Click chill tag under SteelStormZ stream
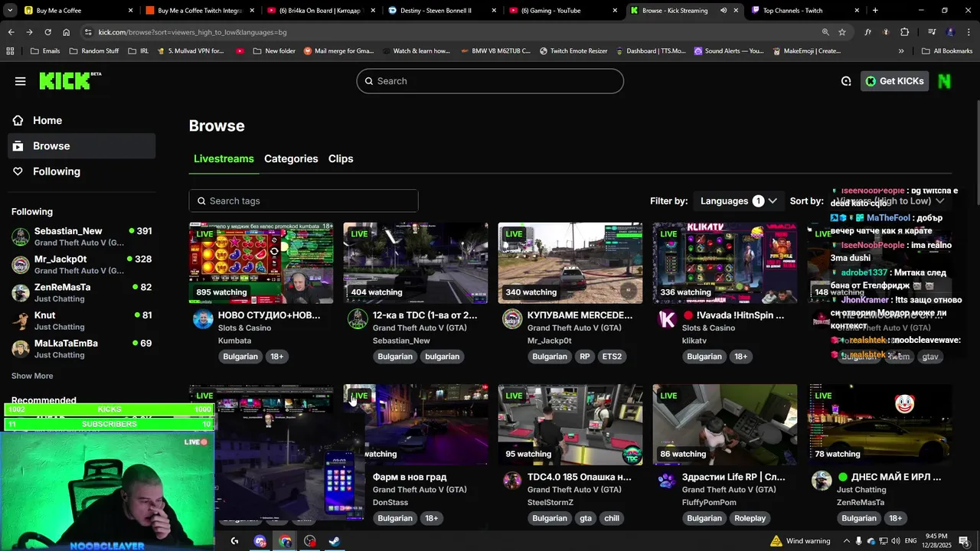The height and width of the screenshot is (551, 980). [612, 518]
